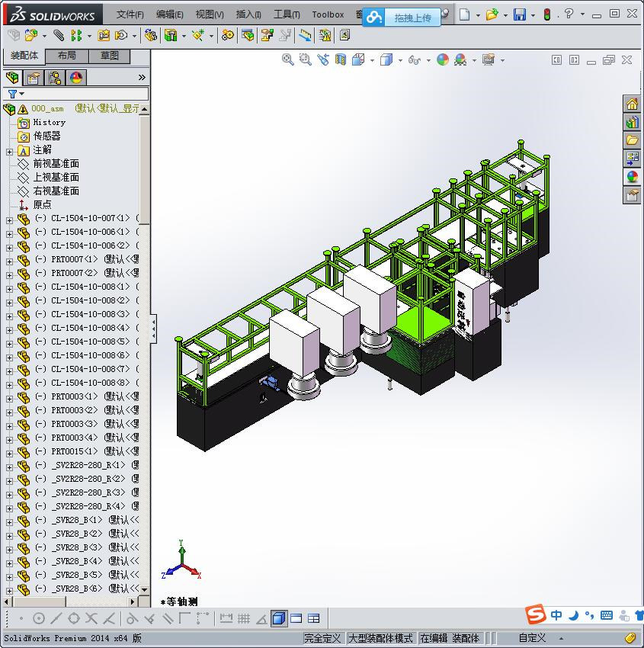
Task: Open the 视图(V) menu
Action: [x=210, y=14]
